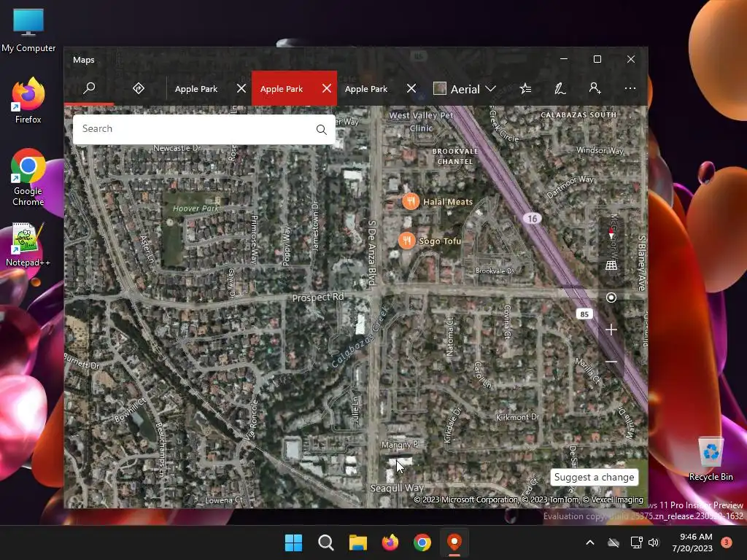
Task: Switch to the third Apple Park tab
Action: 366,89
